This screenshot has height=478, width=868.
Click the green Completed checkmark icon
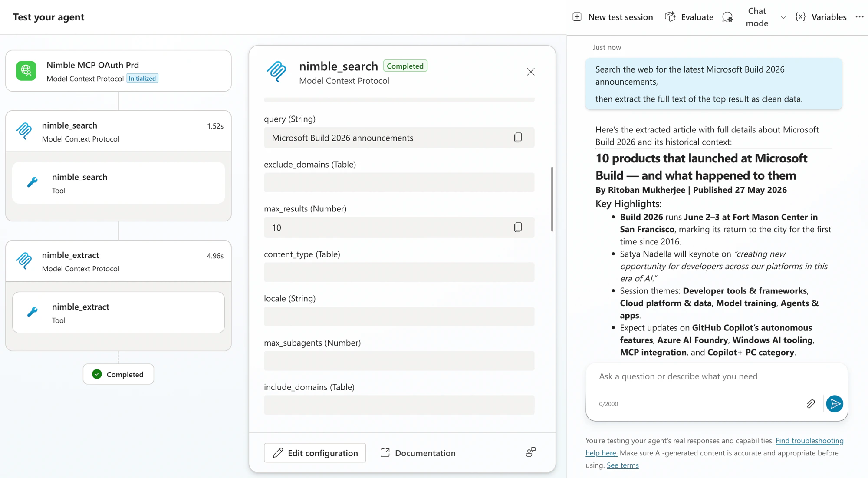pyautogui.click(x=97, y=374)
